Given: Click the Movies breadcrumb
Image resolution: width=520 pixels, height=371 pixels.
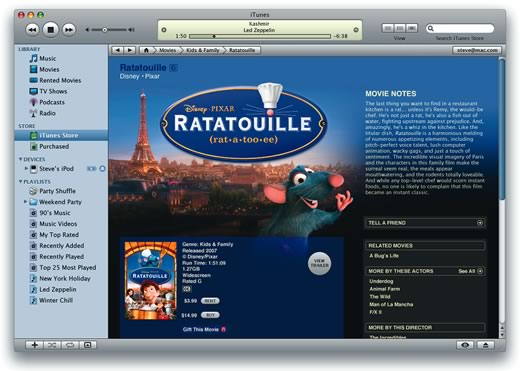Looking at the screenshot, I should [x=167, y=50].
